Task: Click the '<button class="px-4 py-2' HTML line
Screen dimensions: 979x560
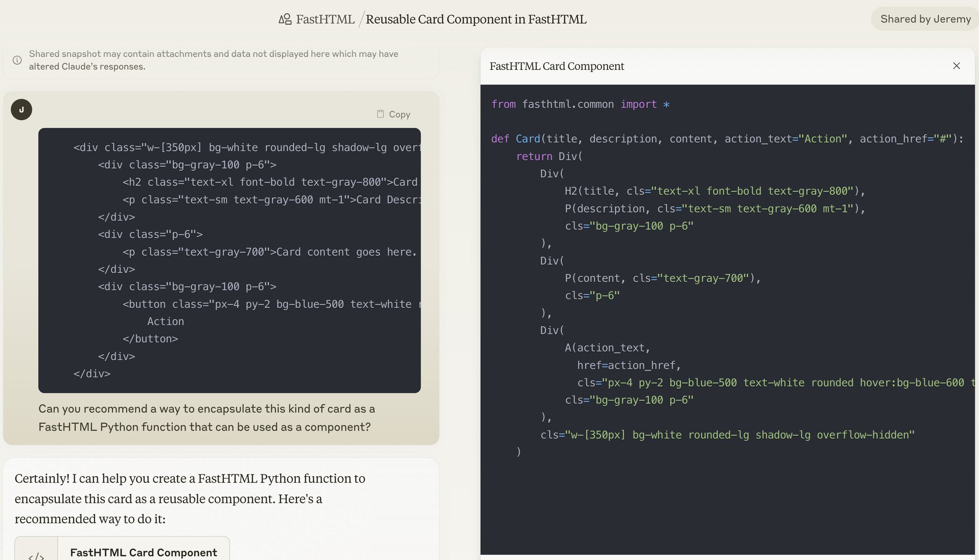Action: tap(272, 304)
